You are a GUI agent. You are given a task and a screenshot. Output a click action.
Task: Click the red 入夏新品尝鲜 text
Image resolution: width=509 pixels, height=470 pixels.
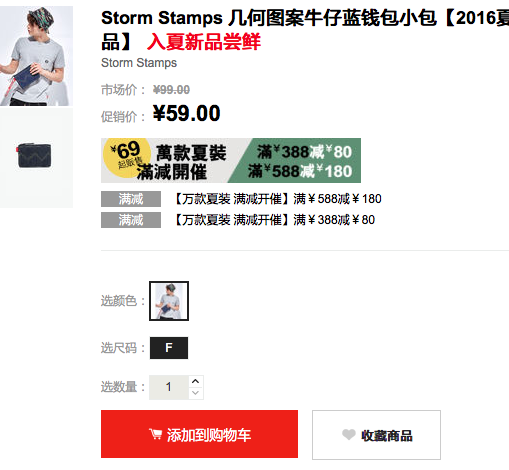tap(204, 42)
